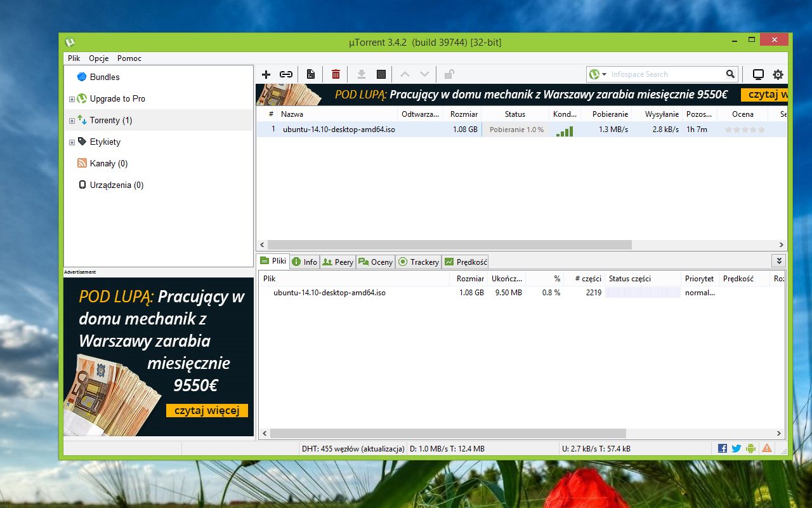The width and height of the screenshot is (812, 508).
Task: Click DHT: 455 węzłów status text
Action: click(x=353, y=448)
